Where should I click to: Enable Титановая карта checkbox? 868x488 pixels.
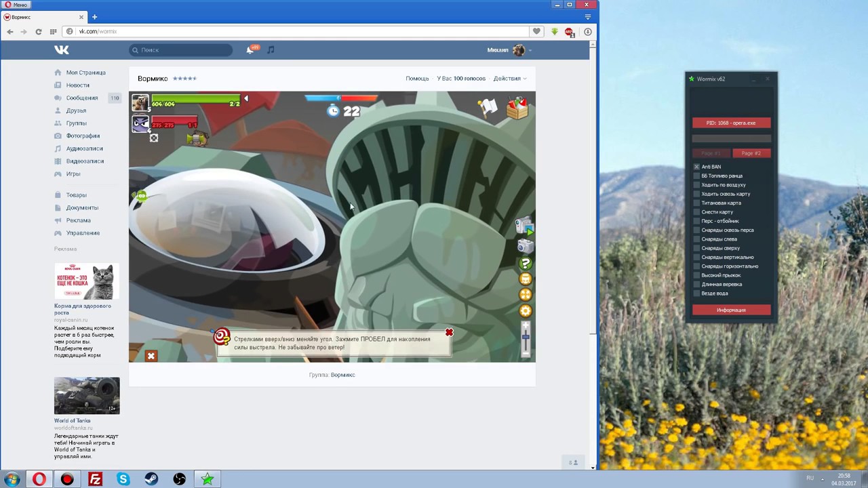tap(696, 203)
